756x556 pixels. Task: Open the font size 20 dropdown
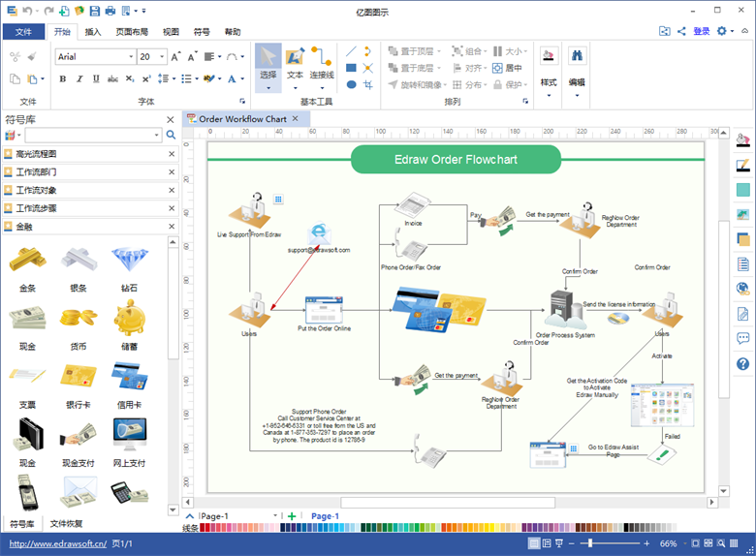pos(162,57)
